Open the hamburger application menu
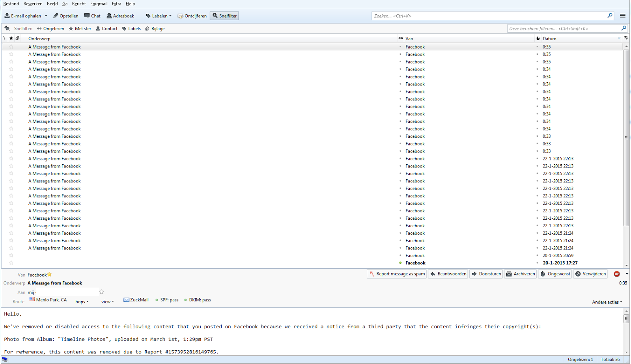The width and height of the screenshot is (631, 364). pyautogui.click(x=623, y=16)
